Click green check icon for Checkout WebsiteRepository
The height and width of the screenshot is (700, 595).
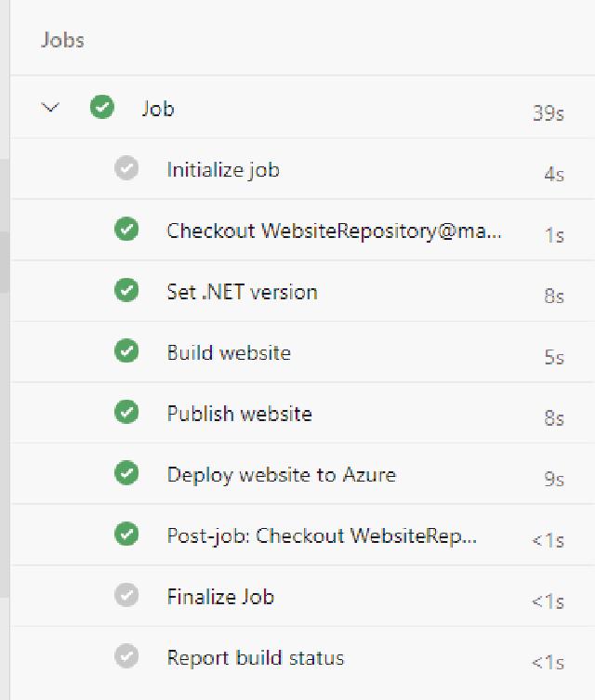click(x=126, y=230)
